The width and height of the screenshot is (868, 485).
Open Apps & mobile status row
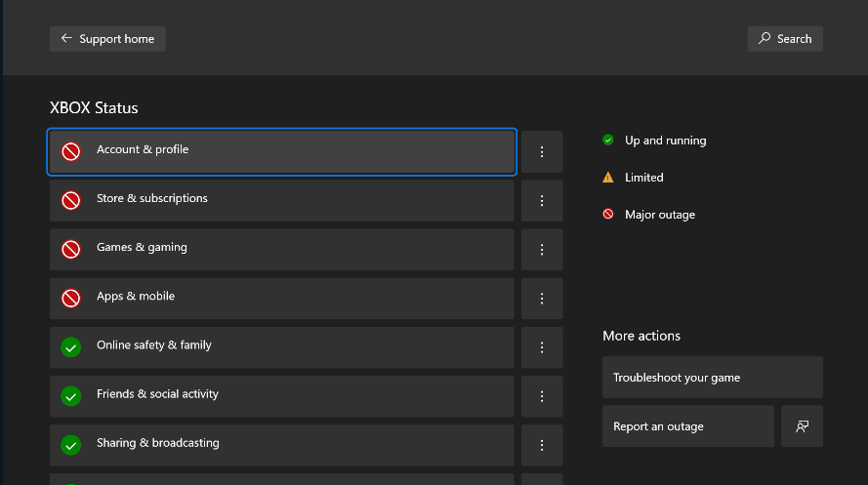pos(282,299)
